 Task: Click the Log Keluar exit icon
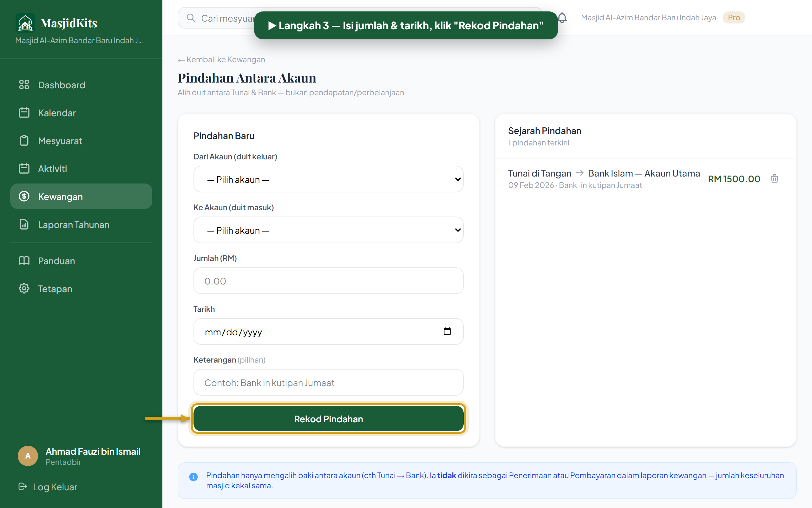tap(23, 486)
